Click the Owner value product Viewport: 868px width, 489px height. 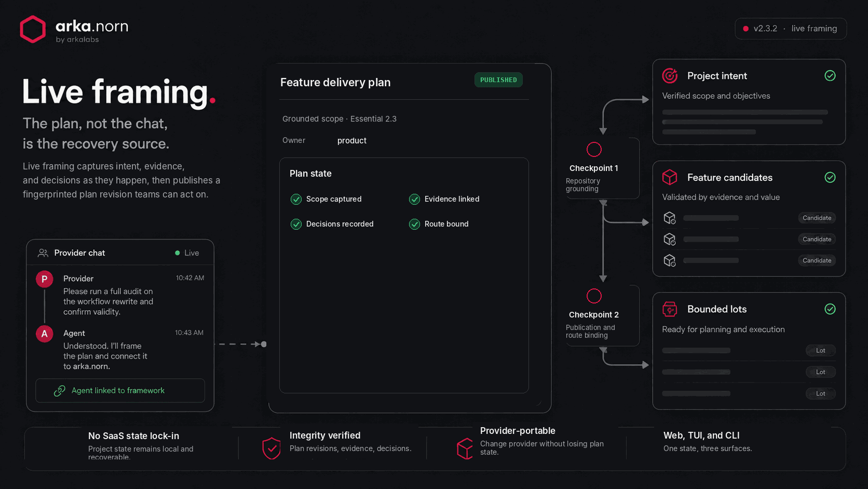tap(352, 141)
